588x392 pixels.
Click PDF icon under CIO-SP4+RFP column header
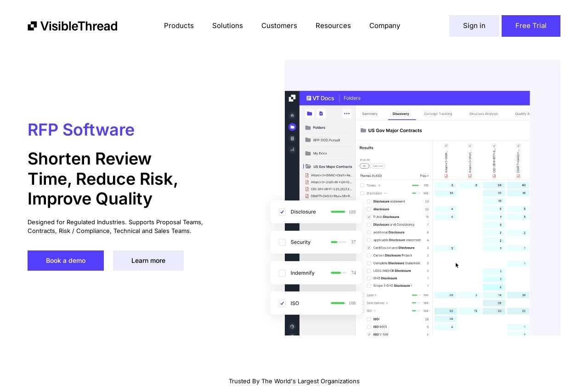pos(494,176)
